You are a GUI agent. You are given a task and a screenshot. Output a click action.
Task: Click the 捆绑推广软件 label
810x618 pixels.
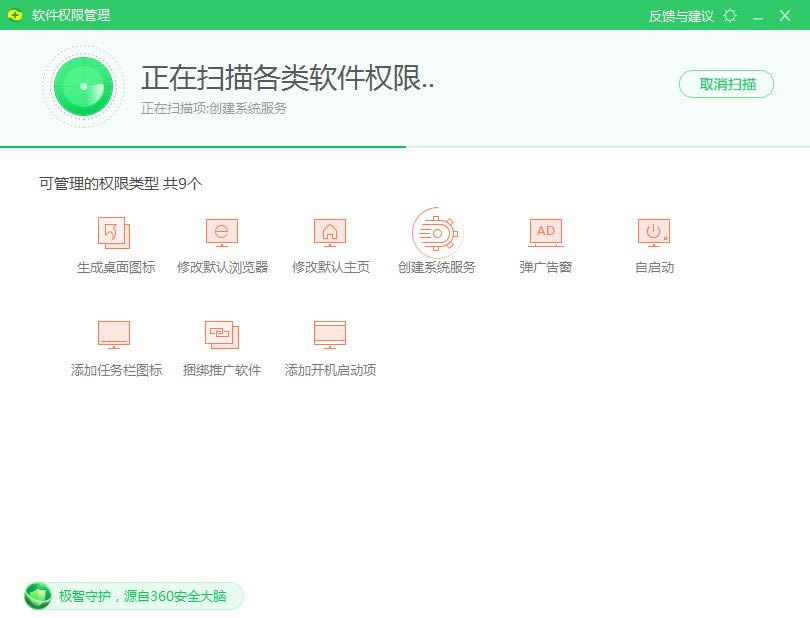point(222,370)
